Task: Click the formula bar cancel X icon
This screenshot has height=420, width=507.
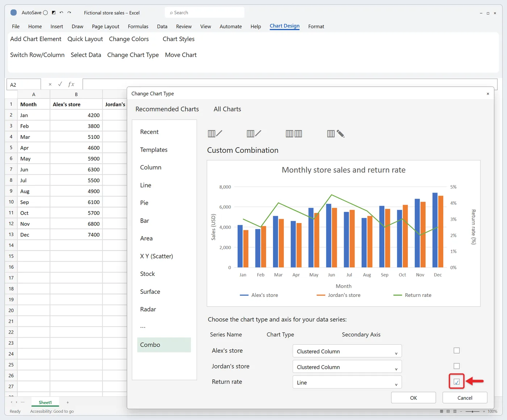Action: (x=50, y=84)
